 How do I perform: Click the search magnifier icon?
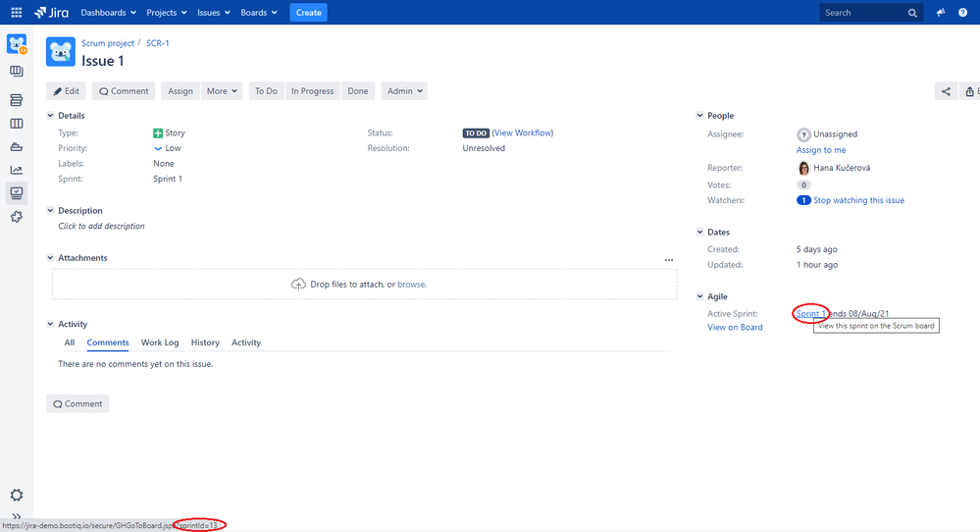(x=912, y=13)
